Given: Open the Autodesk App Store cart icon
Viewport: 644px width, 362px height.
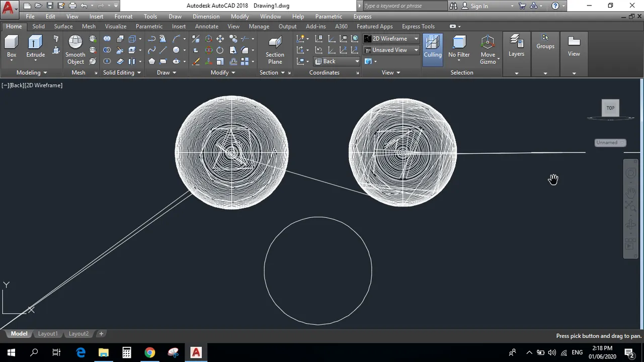Looking at the screenshot, I should tap(522, 6).
